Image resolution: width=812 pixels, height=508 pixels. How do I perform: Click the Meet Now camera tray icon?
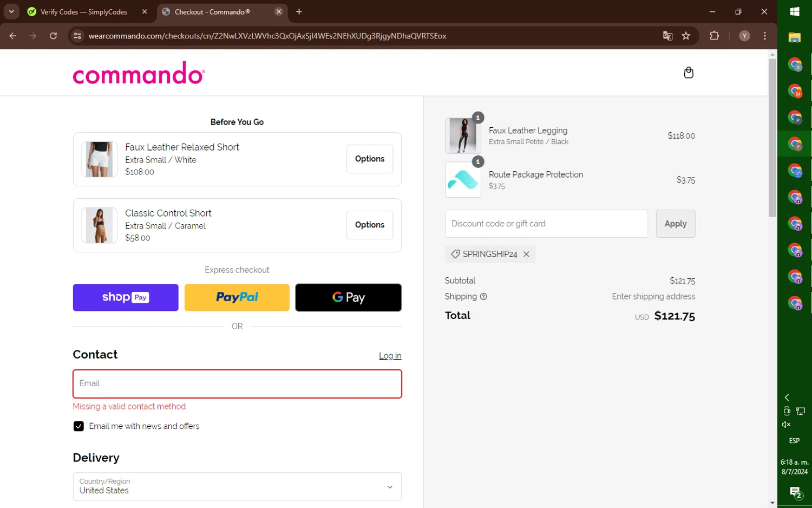pos(787,411)
